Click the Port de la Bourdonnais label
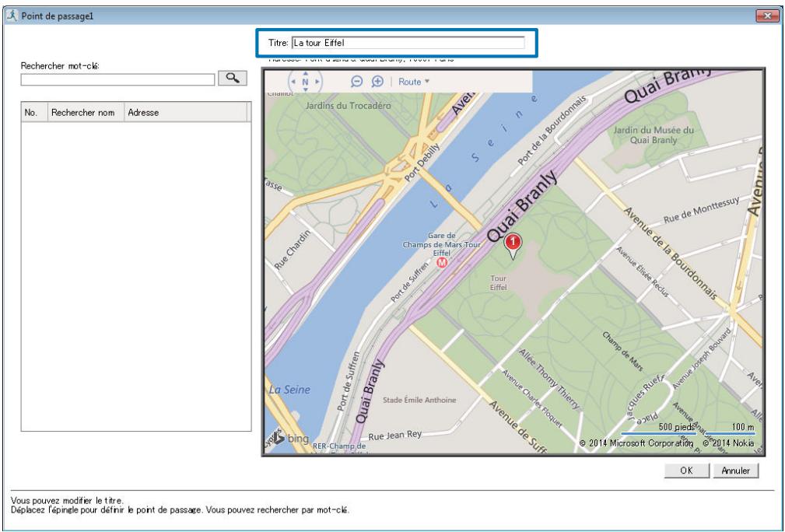The width and height of the screenshot is (785, 532). click(552, 130)
